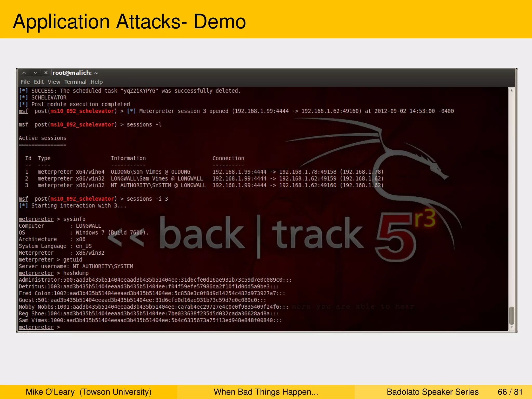Open the Edit menu in terminal
532x399 pixels.
click(39, 82)
